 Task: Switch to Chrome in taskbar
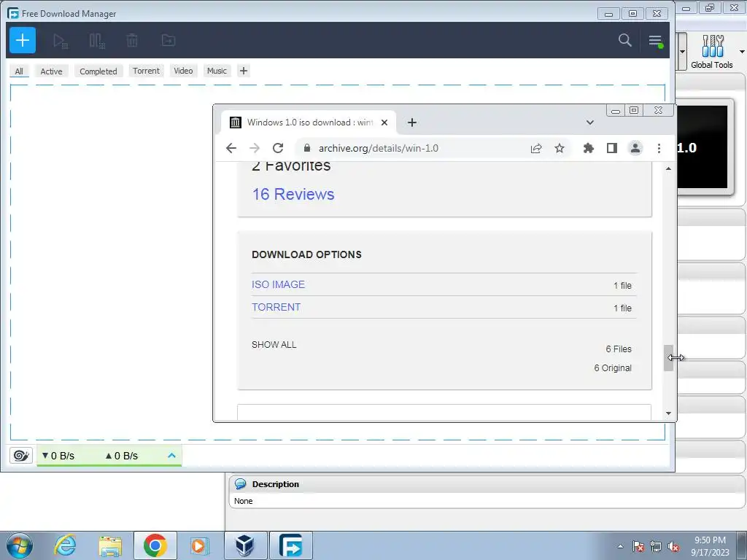pyautogui.click(x=155, y=545)
